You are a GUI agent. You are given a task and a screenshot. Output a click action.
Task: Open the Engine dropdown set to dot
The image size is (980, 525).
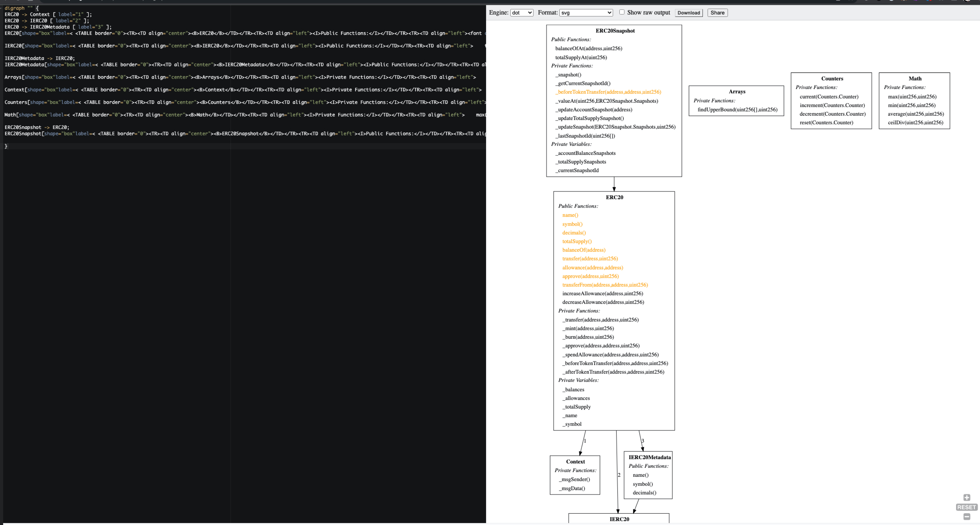coord(521,13)
